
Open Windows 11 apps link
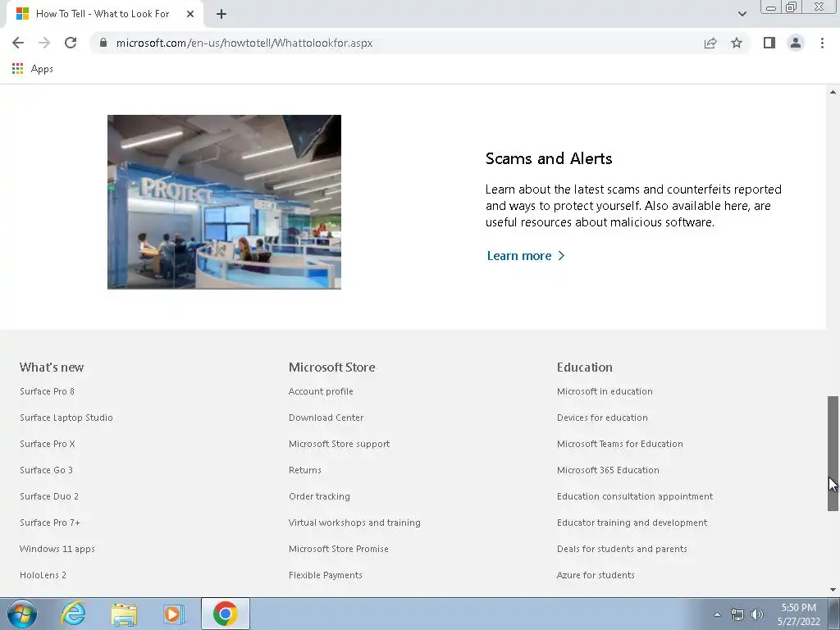57,549
